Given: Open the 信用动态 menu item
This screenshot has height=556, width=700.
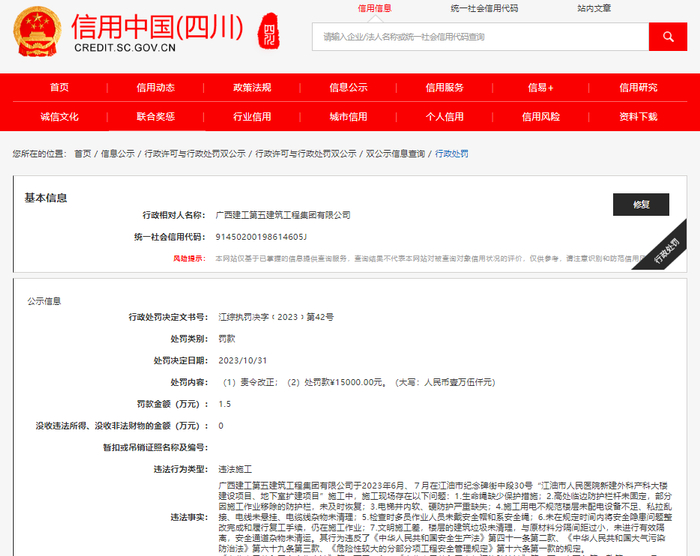Looking at the screenshot, I should coord(155,88).
